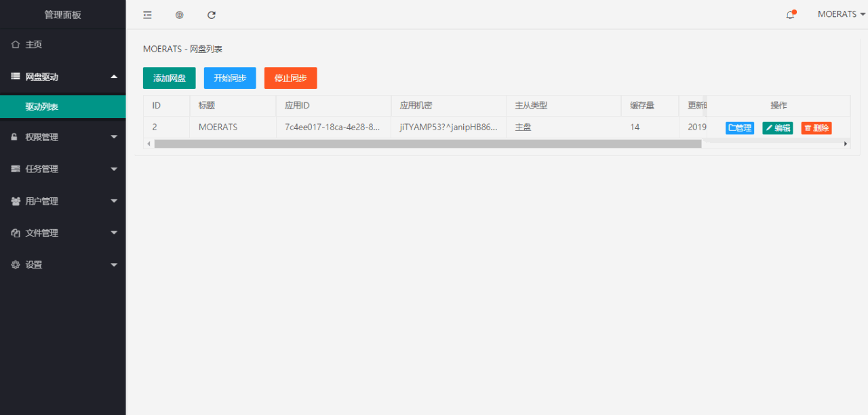
Task: Click the table's horizontal scrollbar
Action: click(427, 144)
